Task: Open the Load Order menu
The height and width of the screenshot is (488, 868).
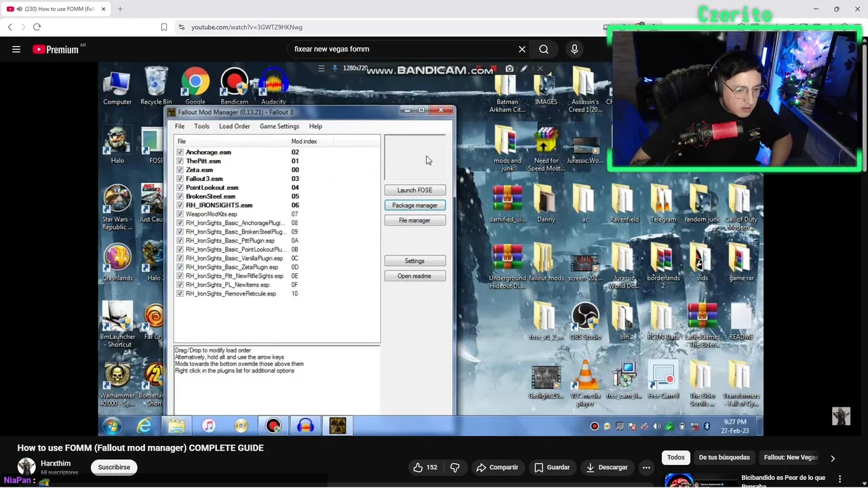Action: coord(235,126)
